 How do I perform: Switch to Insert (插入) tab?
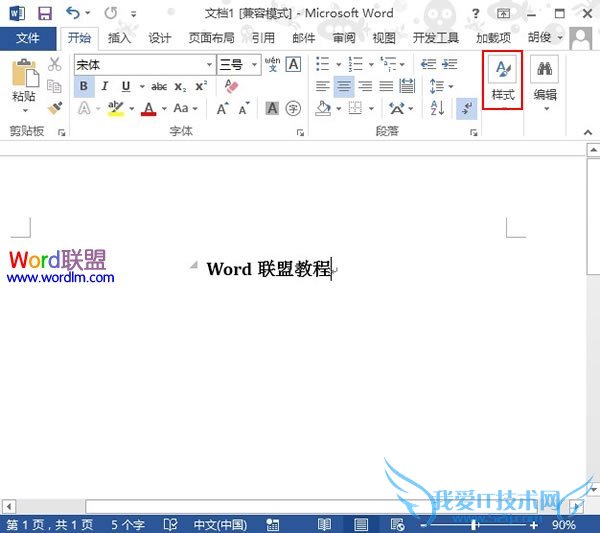click(x=119, y=38)
